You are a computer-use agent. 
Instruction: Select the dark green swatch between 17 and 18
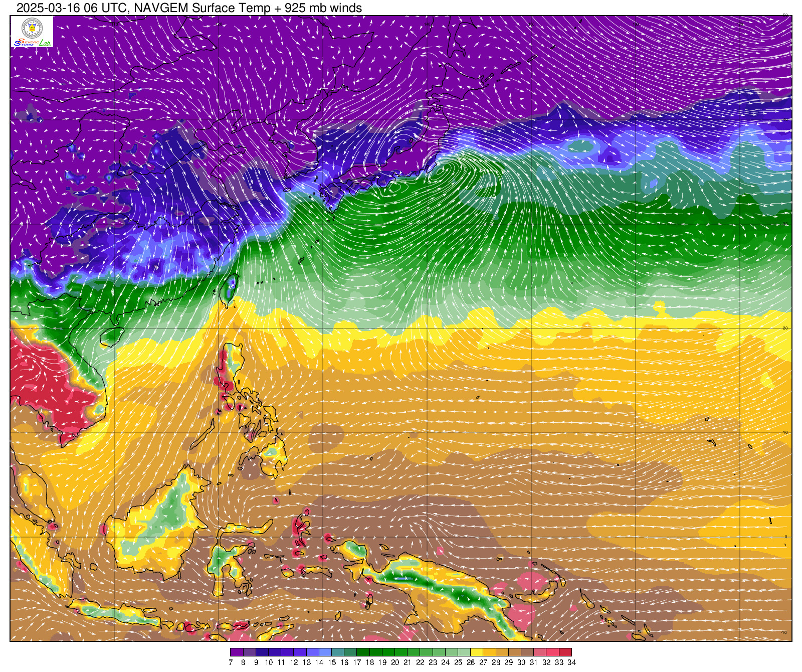(x=363, y=652)
